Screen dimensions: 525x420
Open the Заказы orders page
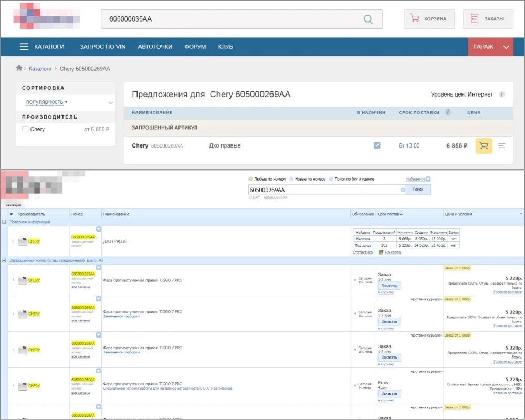[488, 19]
